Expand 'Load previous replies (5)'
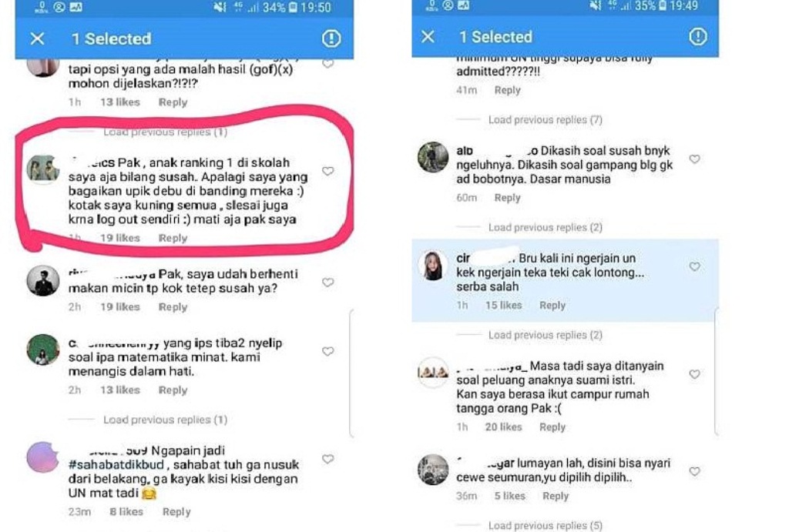The width and height of the screenshot is (789, 532). (x=545, y=526)
